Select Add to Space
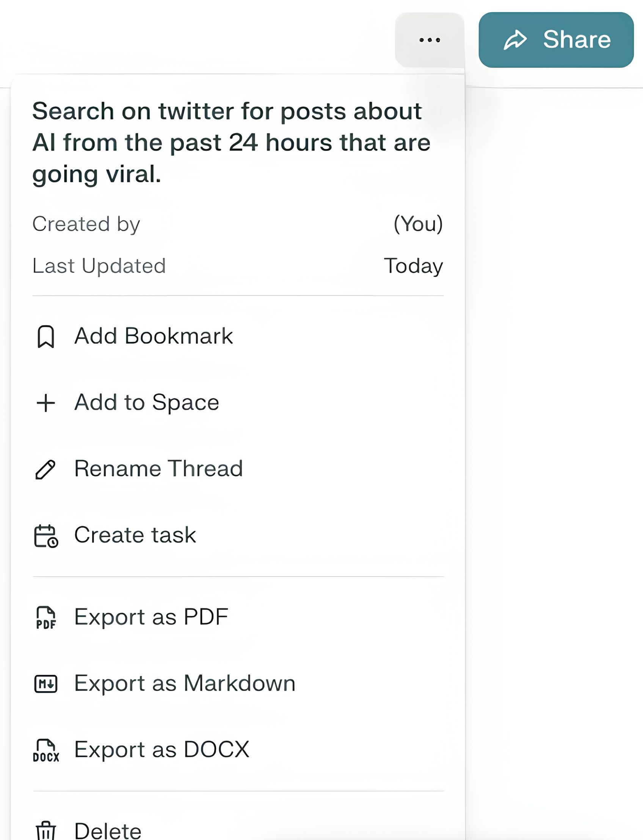643x840 pixels. (147, 403)
